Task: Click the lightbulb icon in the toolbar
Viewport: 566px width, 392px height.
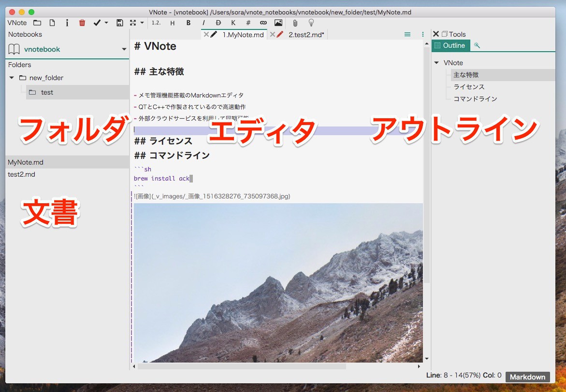Action: coord(311,23)
